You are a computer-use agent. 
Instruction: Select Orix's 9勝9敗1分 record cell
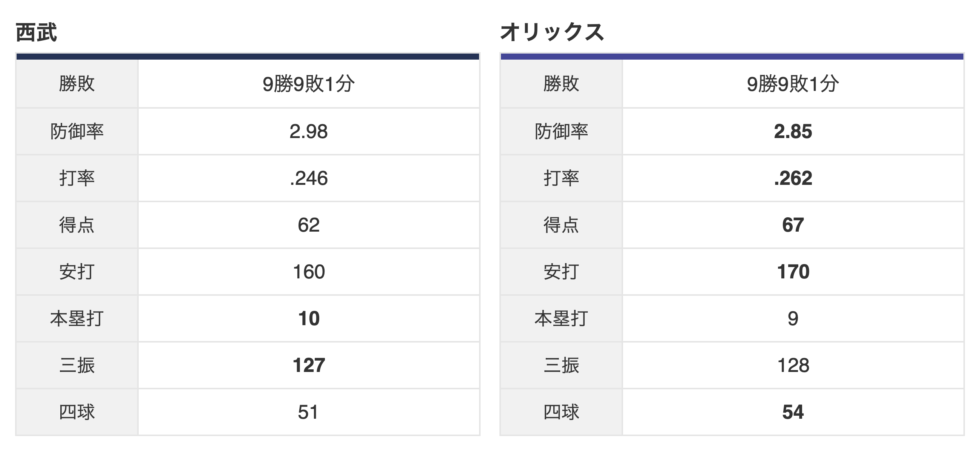pyautogui.click(x=793, y=84)
